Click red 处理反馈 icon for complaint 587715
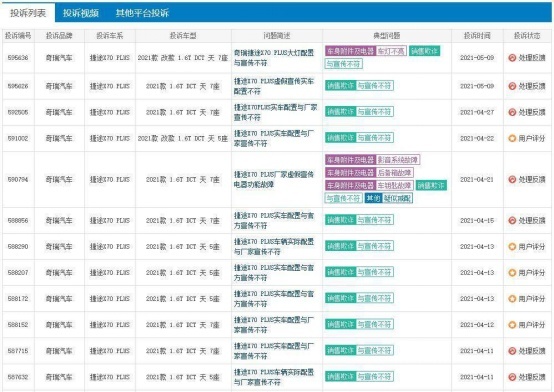The height and width of the screenshot is (392, 554). click(512, 351)
